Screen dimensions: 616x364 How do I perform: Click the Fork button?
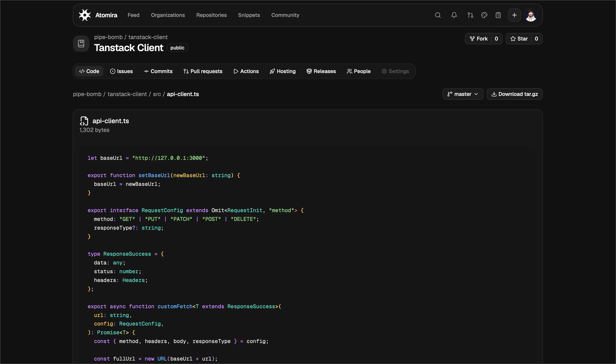[479, 39]
